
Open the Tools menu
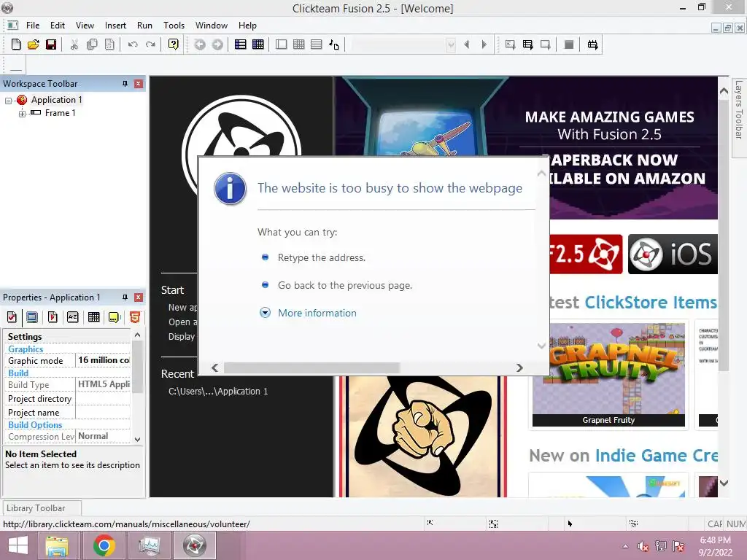click(174, 26)
